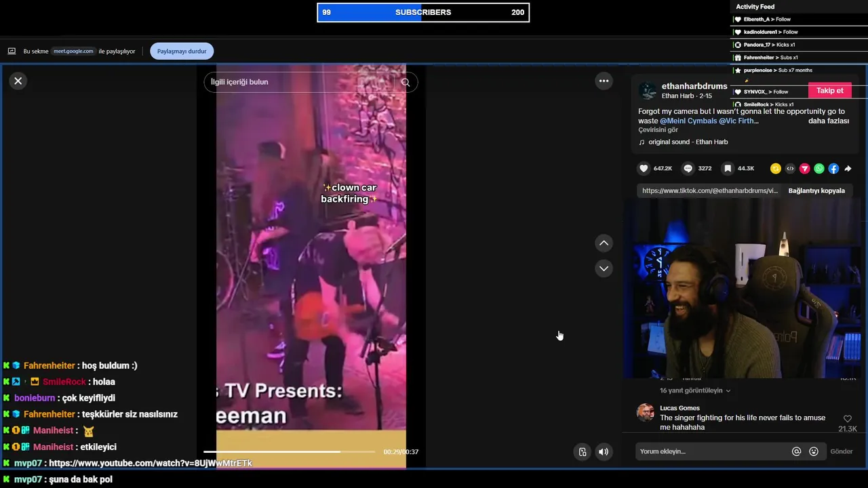Click the yellow repost icon
This screenshot has height=488, width=868.
(x=776, y=169)
